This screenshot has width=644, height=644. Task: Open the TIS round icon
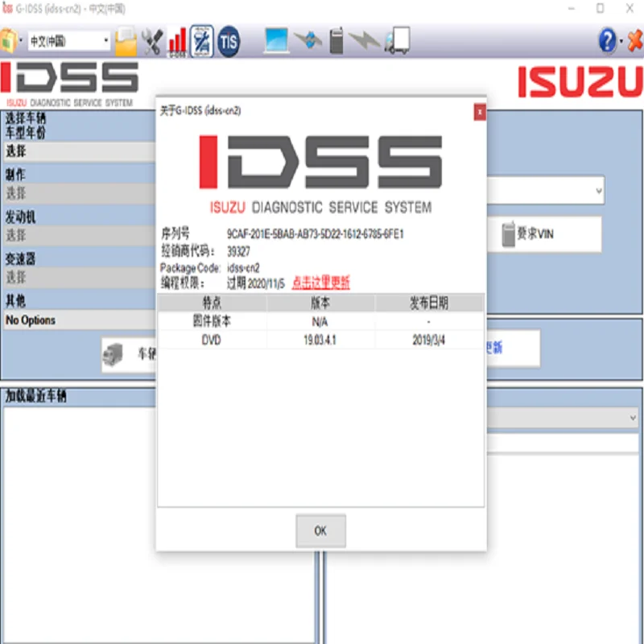click(x=229, y=41)
